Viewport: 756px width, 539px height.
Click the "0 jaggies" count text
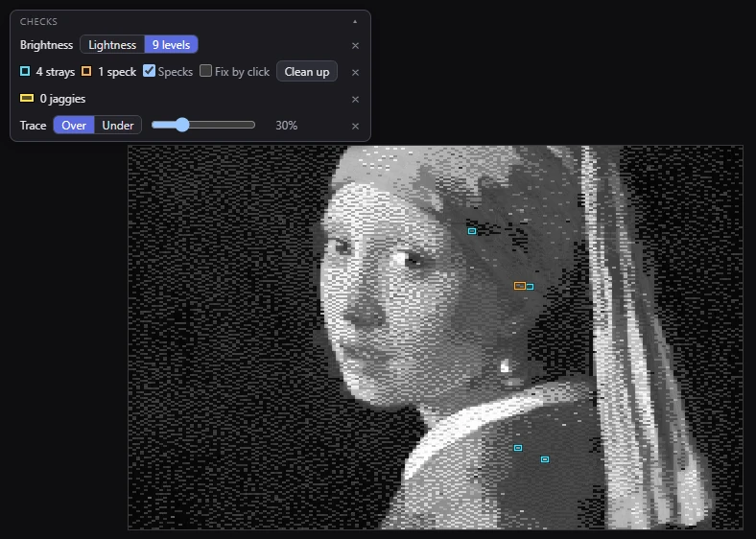(62, 99)
